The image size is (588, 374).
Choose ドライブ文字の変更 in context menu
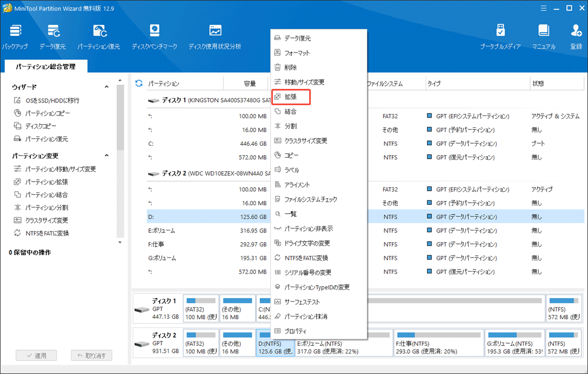pos(319,243)
